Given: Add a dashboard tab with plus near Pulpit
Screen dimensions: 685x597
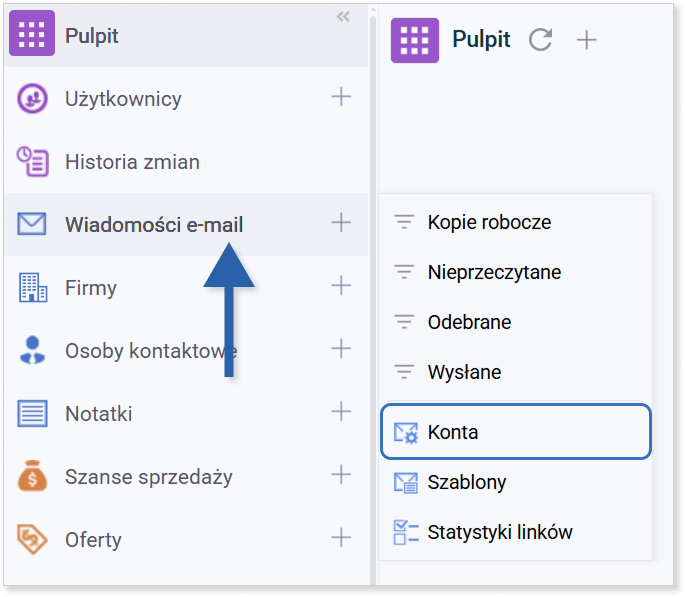Looking at the screenshot, I should [587, 40].
